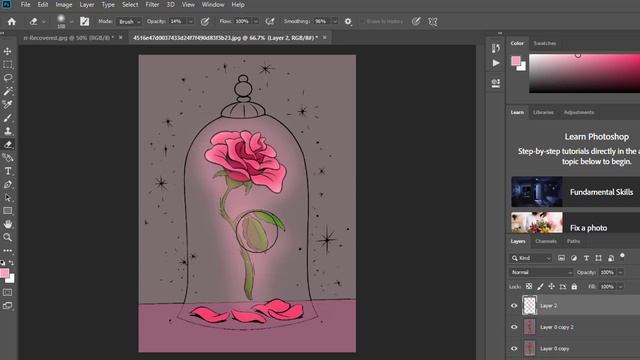Select the Gradient fill tool

coord(7,158)
